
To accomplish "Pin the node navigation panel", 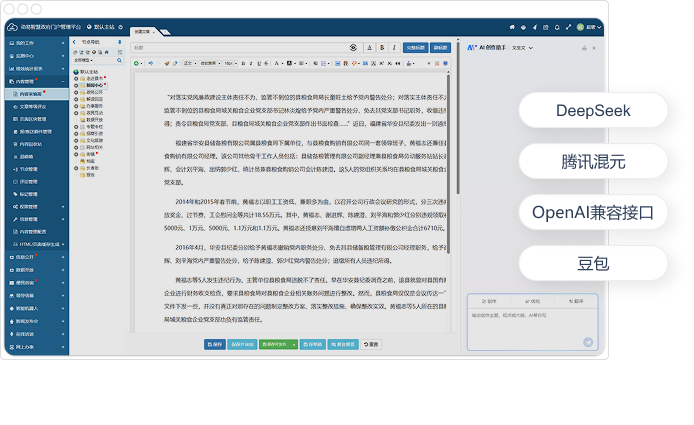I will (118, 42).
